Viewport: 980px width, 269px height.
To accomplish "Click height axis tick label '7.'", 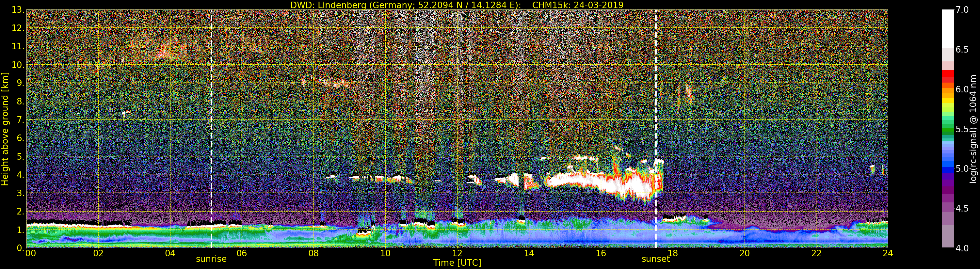I will point(20,120).
